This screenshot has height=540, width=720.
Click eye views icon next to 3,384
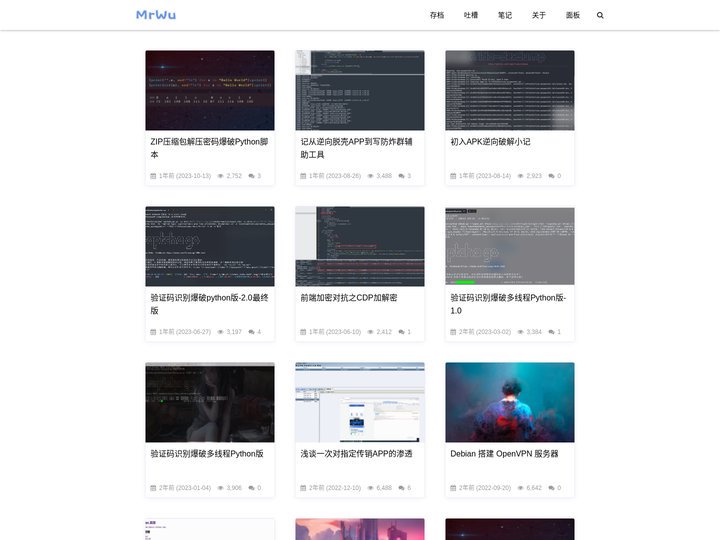[x=521, y=332]
